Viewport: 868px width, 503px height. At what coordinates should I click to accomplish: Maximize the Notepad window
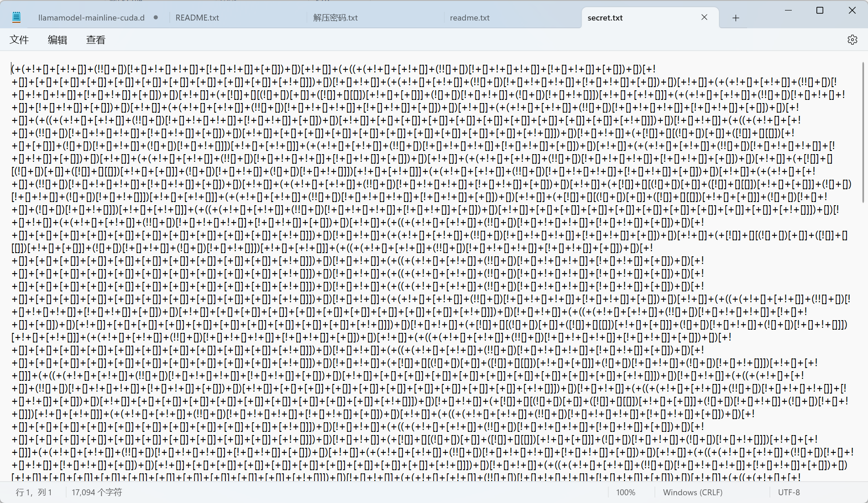click(x=820, y=10)
